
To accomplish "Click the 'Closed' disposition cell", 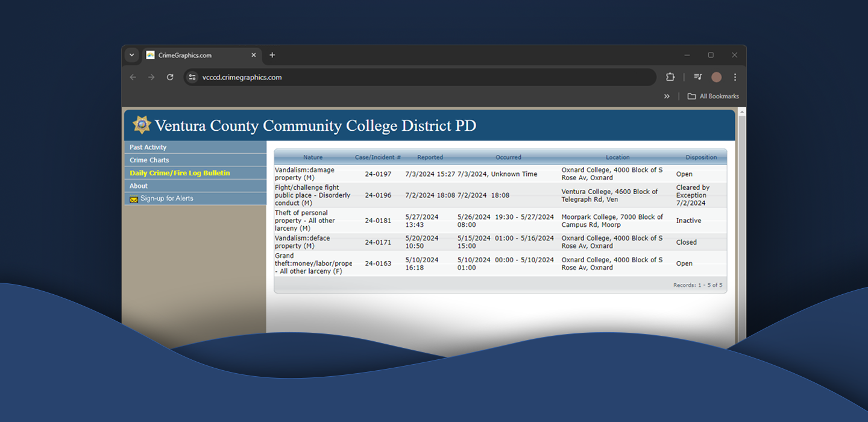I will click(x=687, y=242).
